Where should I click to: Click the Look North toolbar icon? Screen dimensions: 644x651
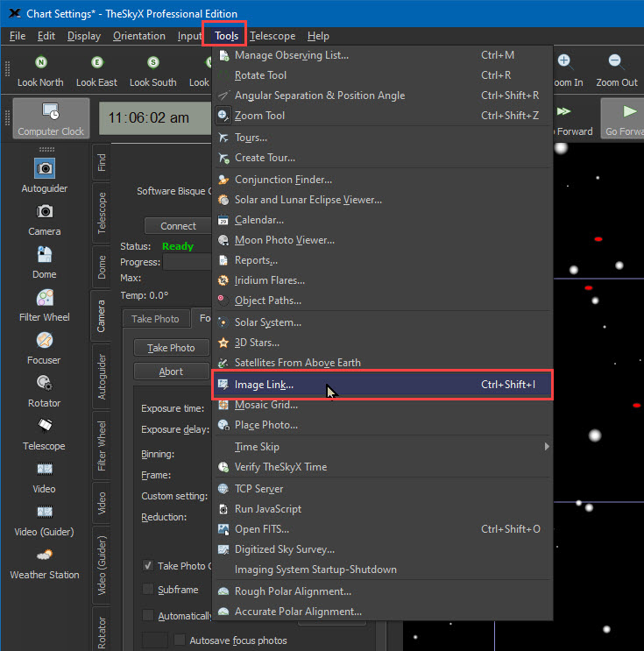point(40,63)
